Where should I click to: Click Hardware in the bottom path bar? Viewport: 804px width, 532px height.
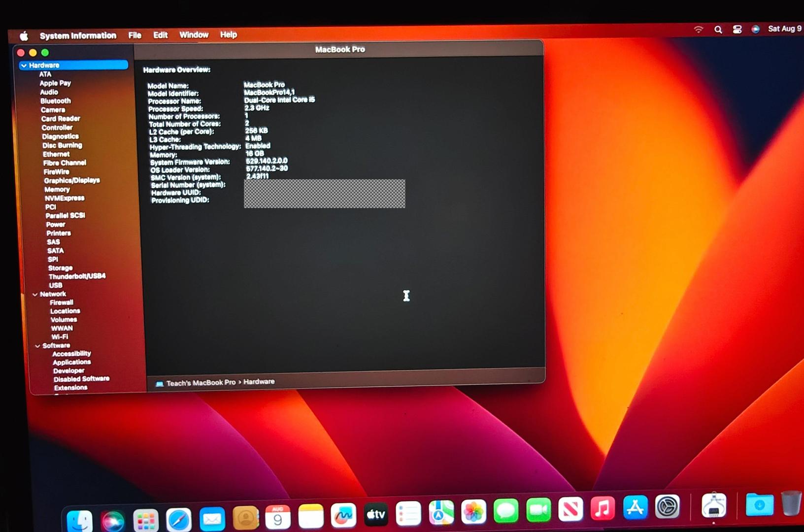(x=259, y=382)
